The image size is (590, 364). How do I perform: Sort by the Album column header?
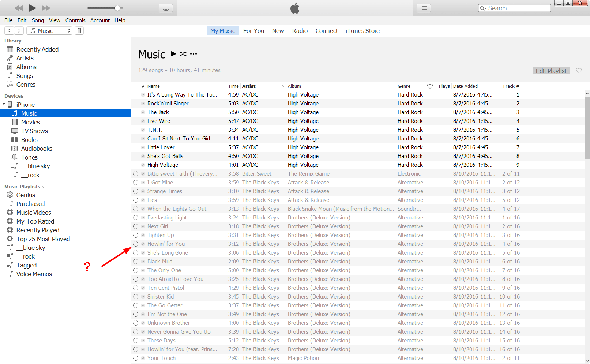coord(341,86)
